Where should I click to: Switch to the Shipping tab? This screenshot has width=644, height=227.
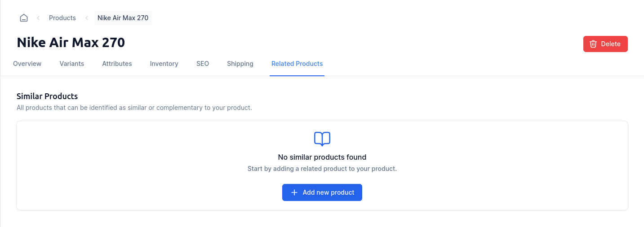point(240,64)
